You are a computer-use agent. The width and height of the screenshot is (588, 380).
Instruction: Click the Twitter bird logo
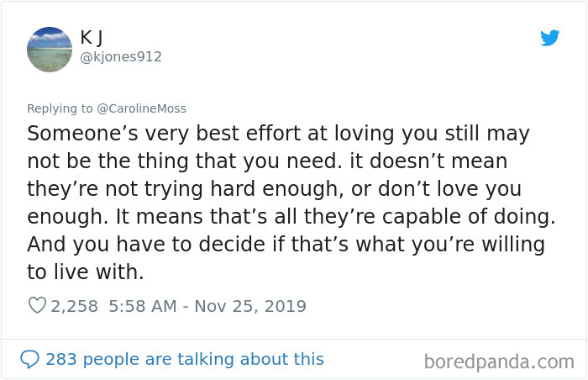pos(549,38)
